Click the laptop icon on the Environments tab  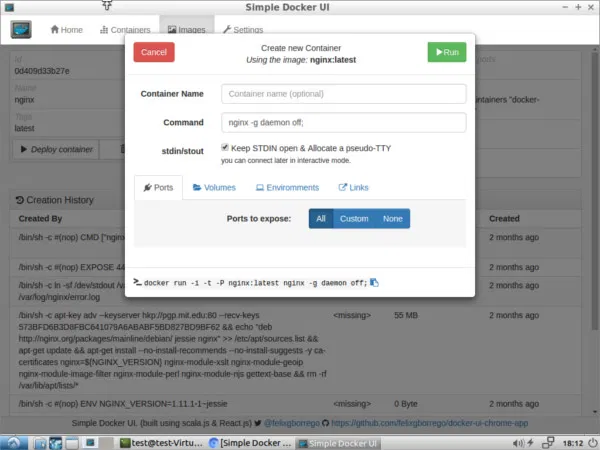coord(260,188)
